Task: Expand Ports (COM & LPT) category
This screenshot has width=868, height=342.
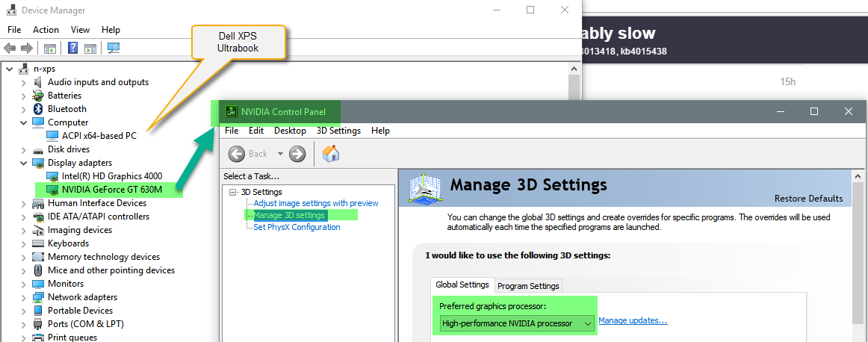Action: coord(24,324)
